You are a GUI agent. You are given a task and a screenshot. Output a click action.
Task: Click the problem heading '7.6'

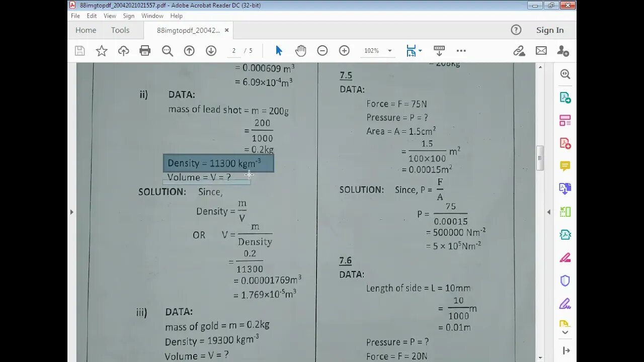(346, 260)
